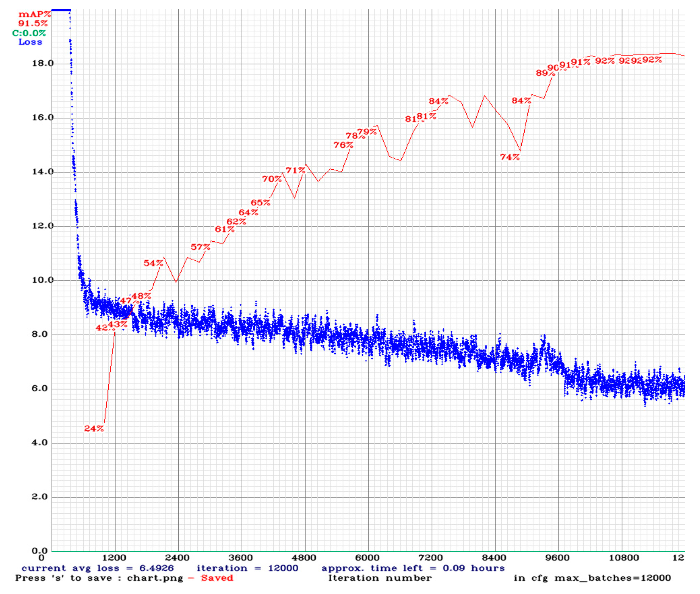Click the 61% mAP data label
The image size is (700, 594).
click(x=225, y=229)
